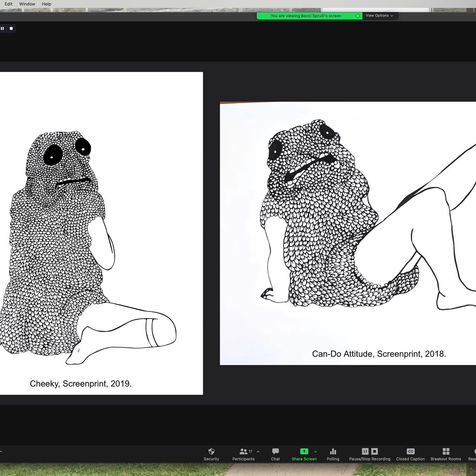Open the Participants panel

[243, 454]
